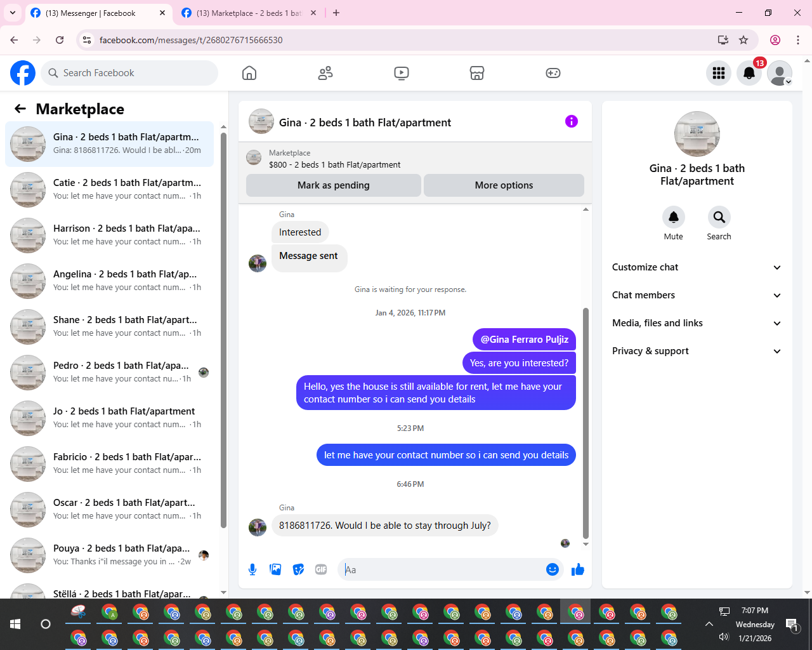Screen dimensions: 812x650
Task: Open Fabricio's conversation
Action: pyautogui.click(x=110, y=463)
